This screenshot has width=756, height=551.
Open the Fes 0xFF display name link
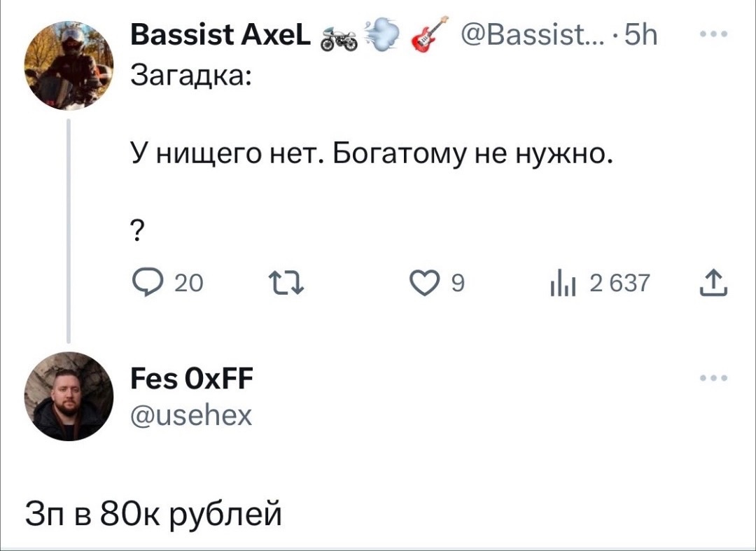pos(192,382)
